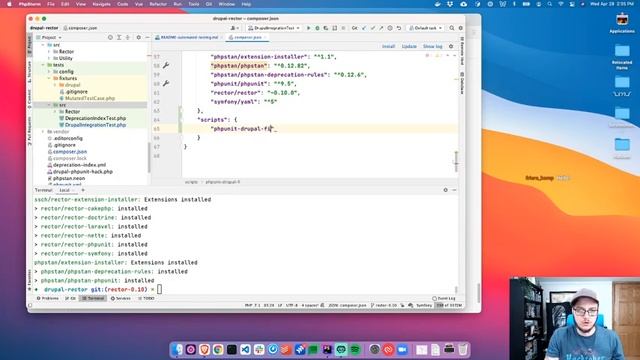The height and width of the screenshot is (360, 640).
Task: Run DrupalIntegrationTest with the green play icon
Action: point(309,28)
